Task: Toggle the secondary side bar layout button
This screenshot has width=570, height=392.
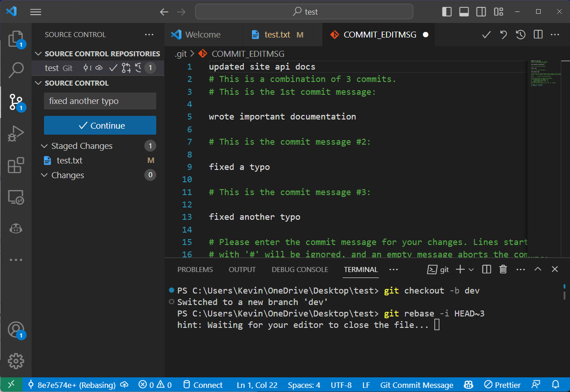Action: pyautogui.click(x=481, y=12)
